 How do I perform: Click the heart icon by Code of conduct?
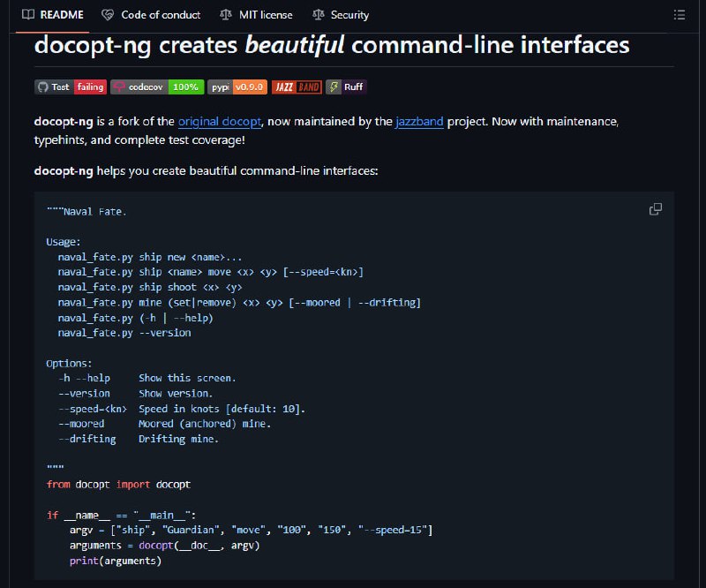click(108, 15)
